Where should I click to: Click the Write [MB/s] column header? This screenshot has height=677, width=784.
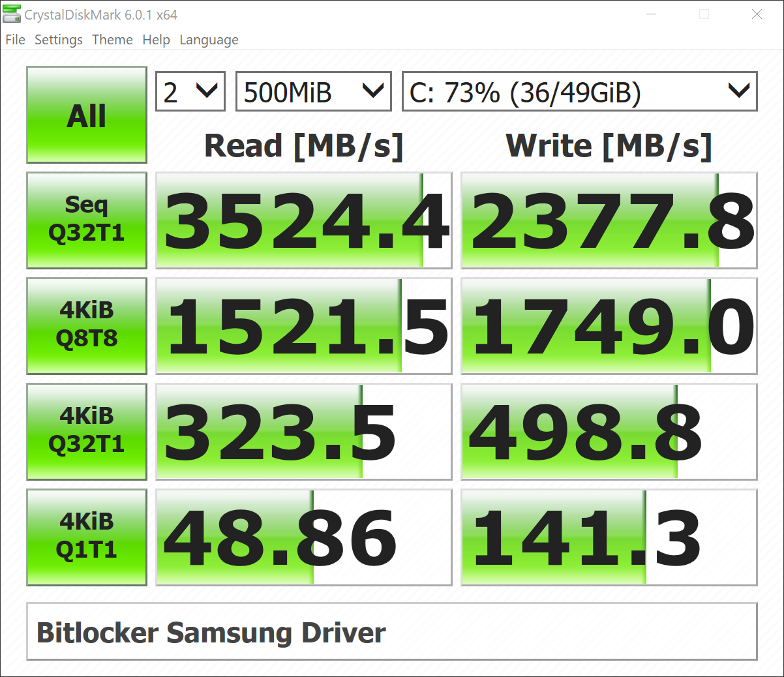tap(609, 146)
